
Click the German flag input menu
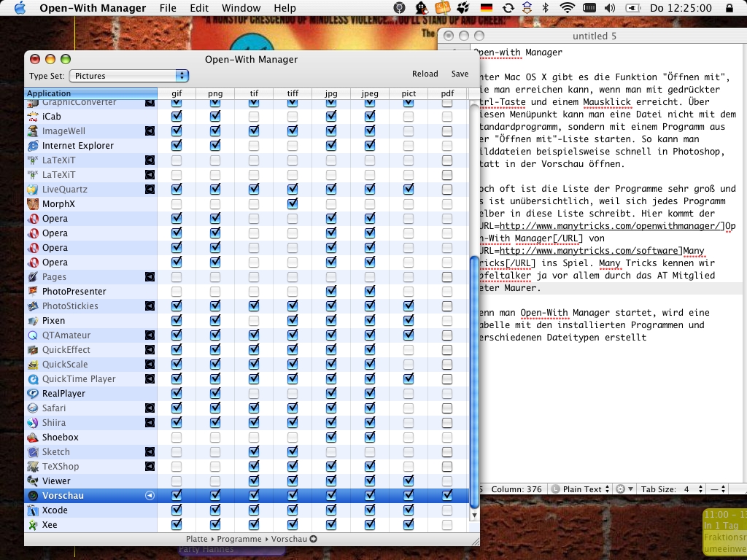tap(487, 7)
